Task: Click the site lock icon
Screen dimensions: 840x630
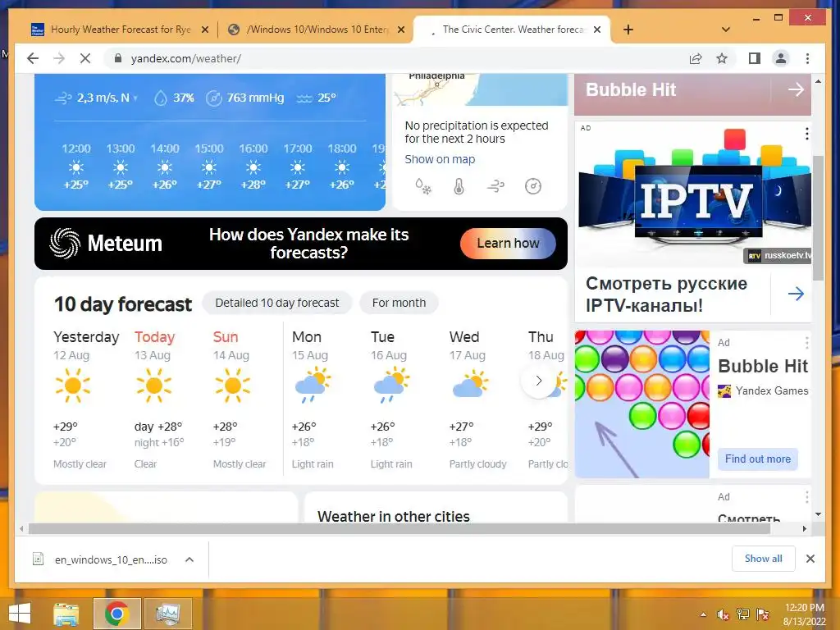Action: tap(118, 58)
